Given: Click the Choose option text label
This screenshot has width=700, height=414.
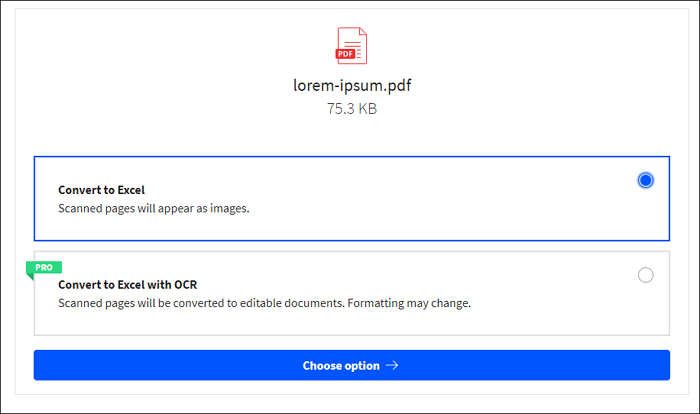Looking at the screenshot, I should pyautogui.click(x=341, y=366).
